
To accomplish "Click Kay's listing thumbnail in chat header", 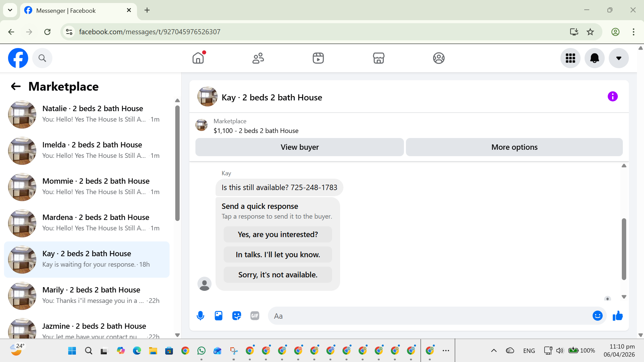I will pos(208,97).
